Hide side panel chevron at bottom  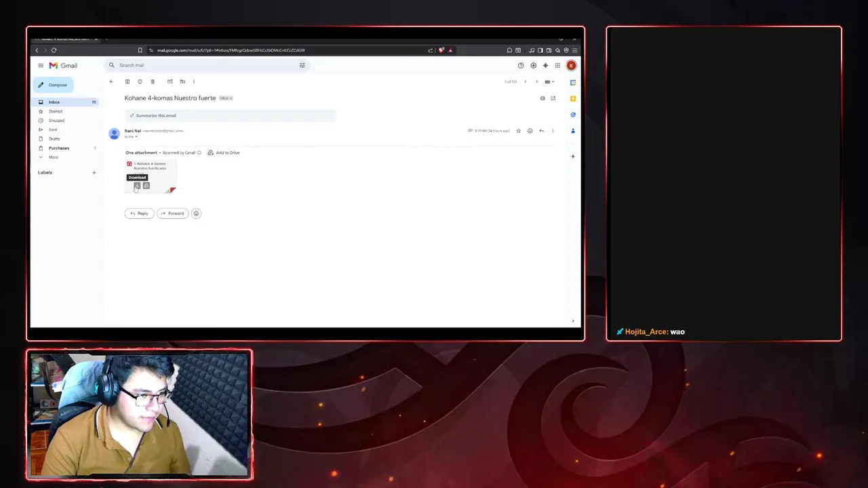click(x=573, y=321)
